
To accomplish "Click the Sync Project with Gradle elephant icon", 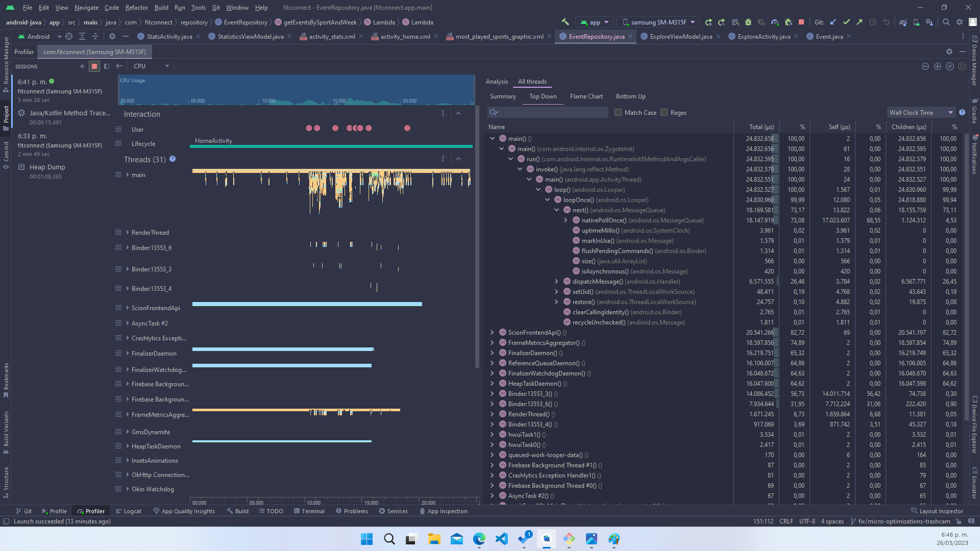I will 903,22.
